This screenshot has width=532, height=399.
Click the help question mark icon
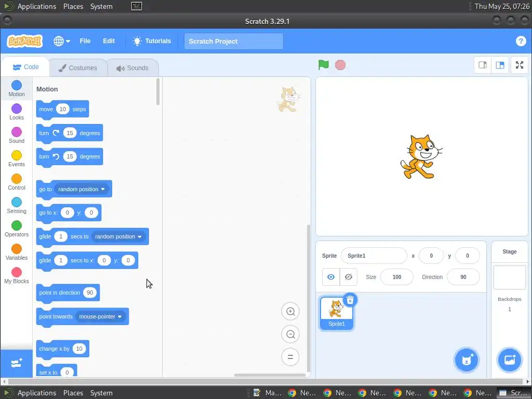tap(521, 41)
